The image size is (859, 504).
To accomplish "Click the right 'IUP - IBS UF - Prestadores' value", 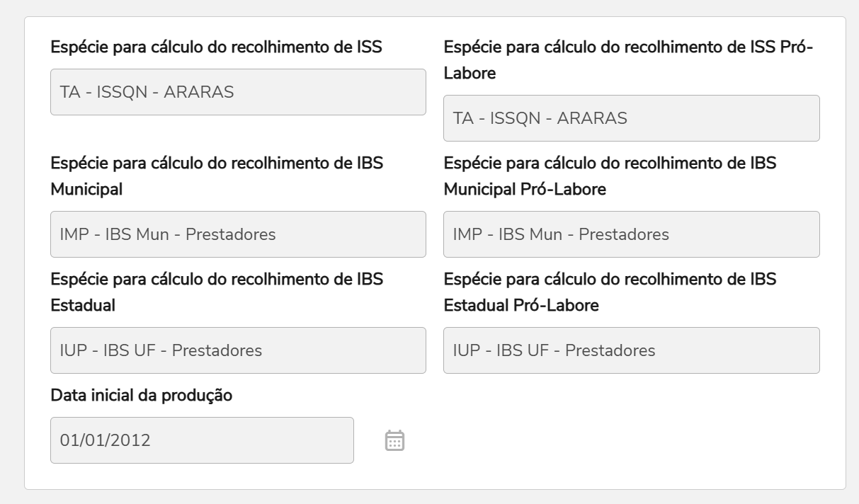I will (554, 350).
